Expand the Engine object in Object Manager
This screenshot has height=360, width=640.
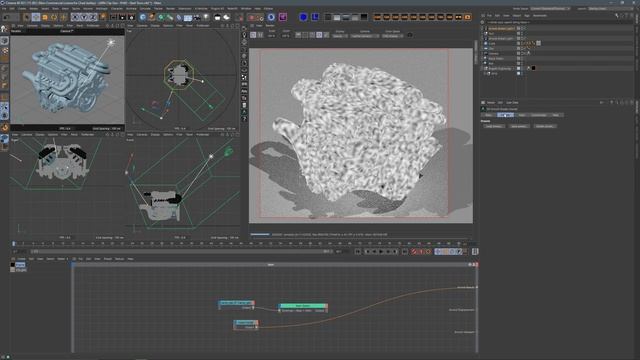coord(482,69)
